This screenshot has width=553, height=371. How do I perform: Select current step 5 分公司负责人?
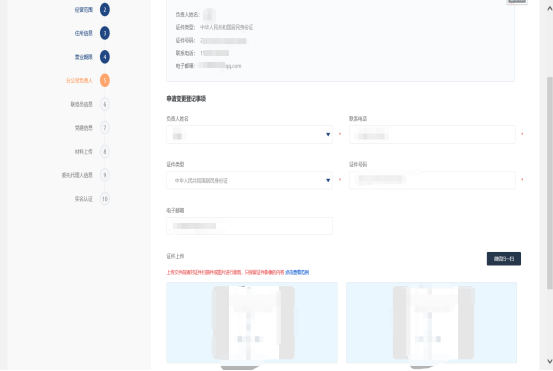click(x=104, y=80)
